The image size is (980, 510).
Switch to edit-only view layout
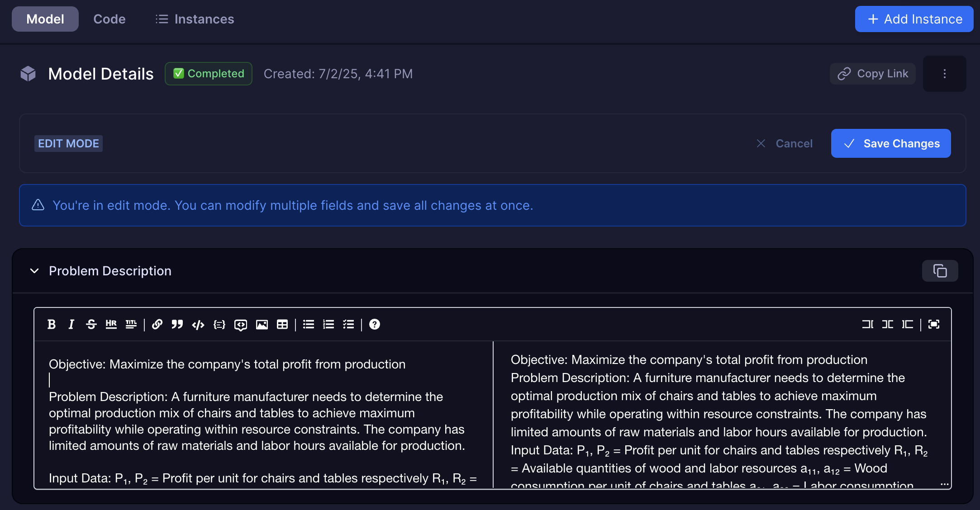pyautogui.click(x=867, y=324)
